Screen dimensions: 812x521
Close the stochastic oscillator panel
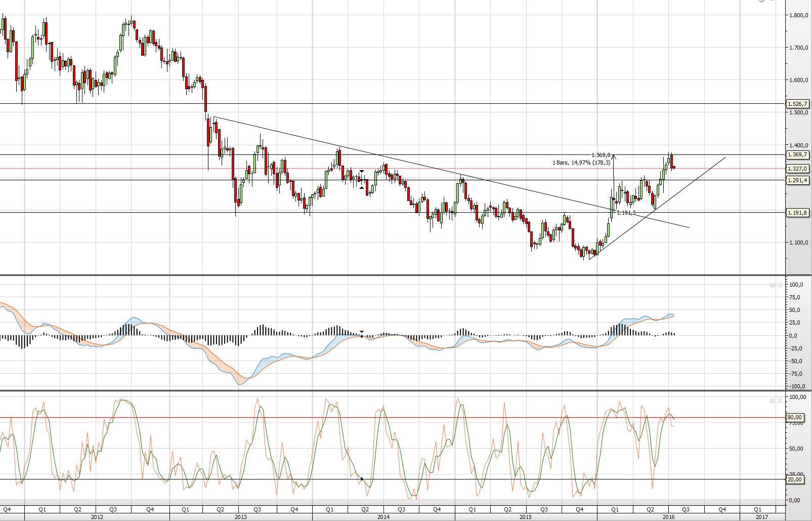[780, 400]
